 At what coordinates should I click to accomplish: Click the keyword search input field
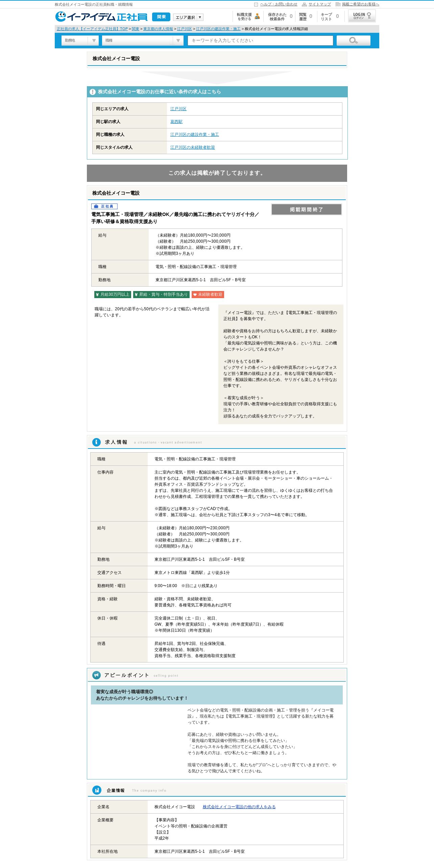[x=260, y=41]
